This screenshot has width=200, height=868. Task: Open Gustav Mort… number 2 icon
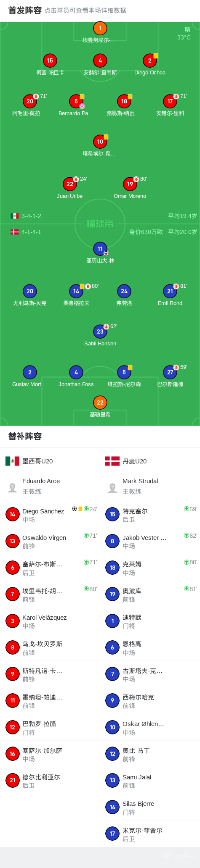[x=29, y=372]
